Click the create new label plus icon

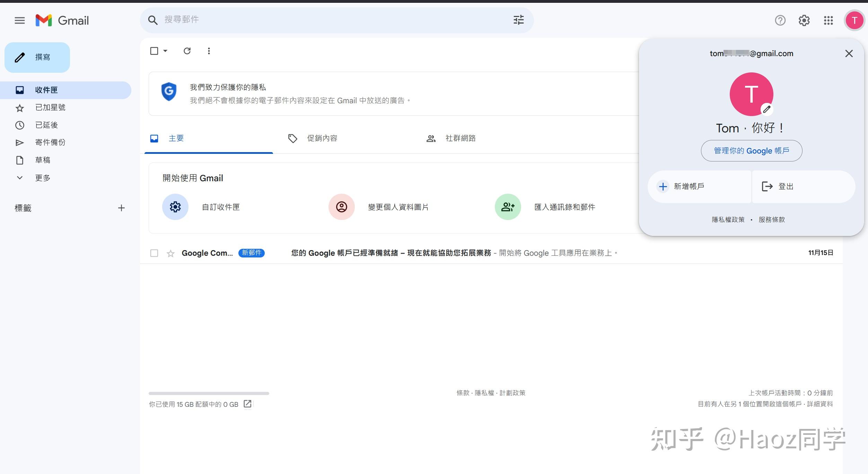(121, 208)
